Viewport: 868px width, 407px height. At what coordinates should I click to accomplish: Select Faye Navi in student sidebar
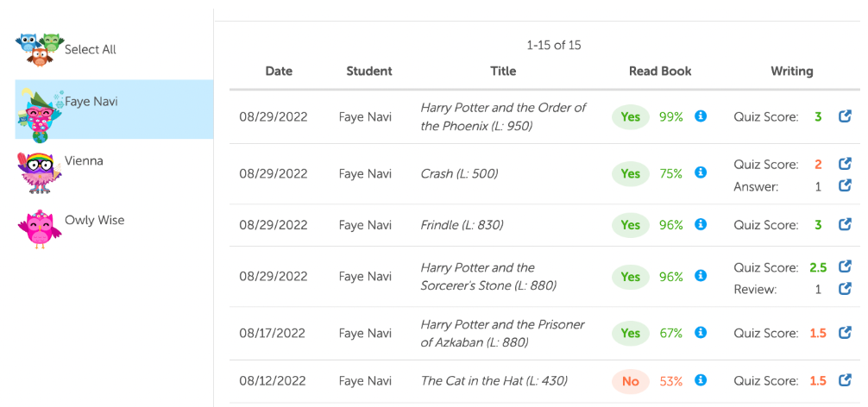(x=91, y=102)
